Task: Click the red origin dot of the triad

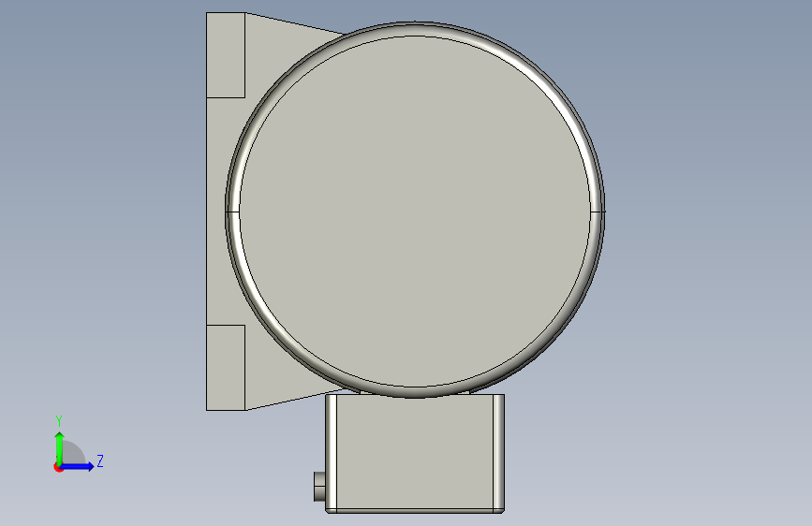Action: point(58,467)
